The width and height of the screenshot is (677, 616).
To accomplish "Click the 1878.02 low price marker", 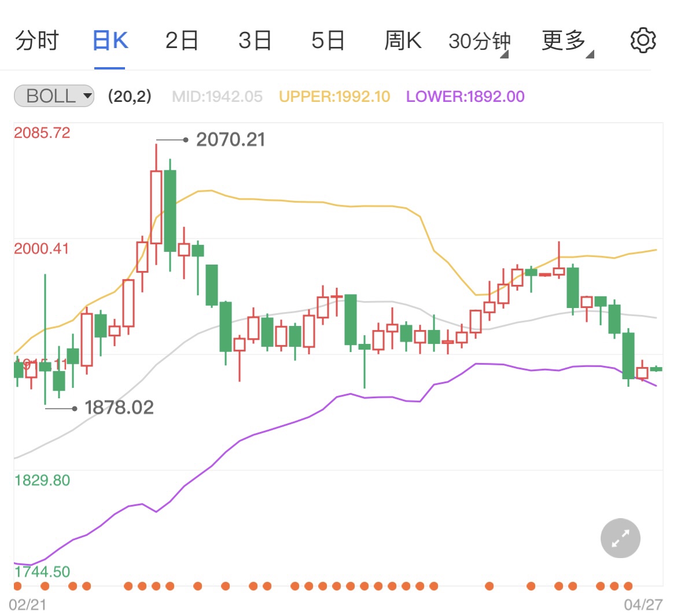I will 119,408.
